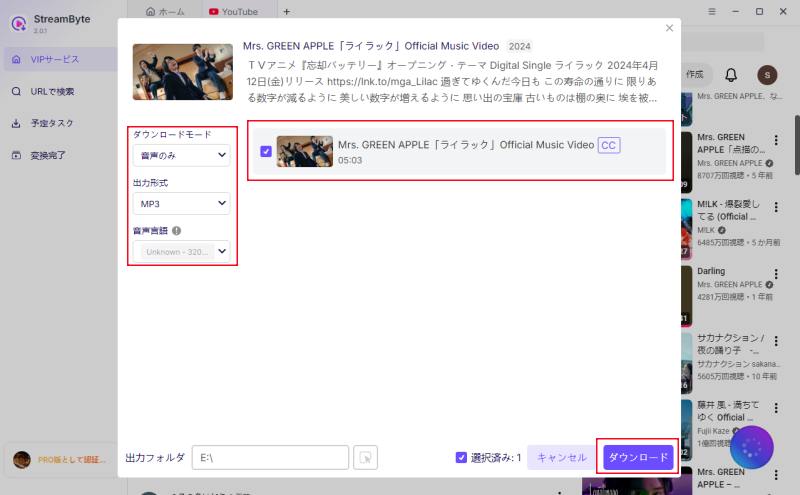Click the ダウンロード button
This screenshot has height=495, width=800.
point(638,457)
